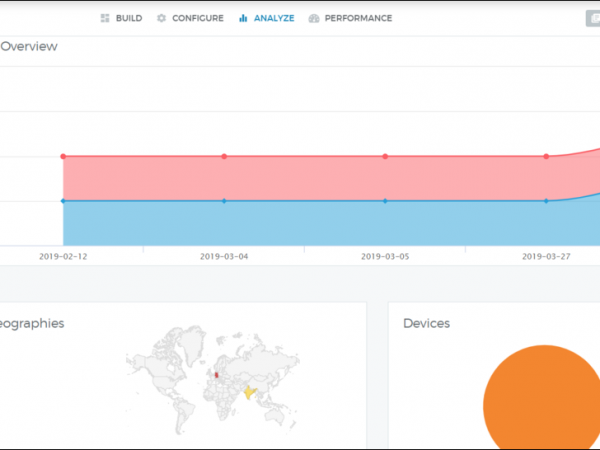Go to the PERFORMANCE tab
Image resolution: width=600 pixels, height=450 pixels.
pos(358,18)
